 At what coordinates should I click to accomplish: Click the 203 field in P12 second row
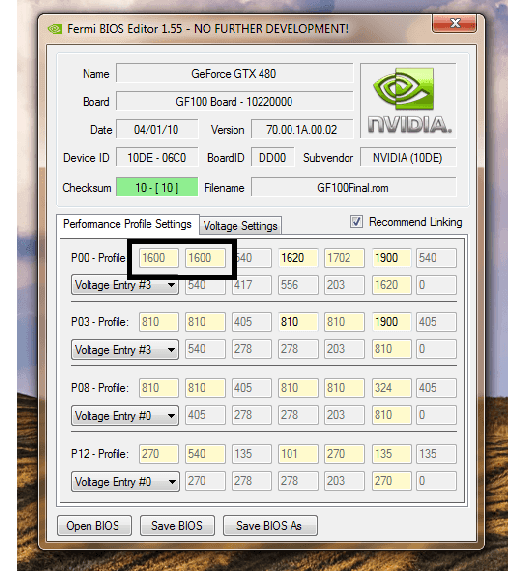tap(344, 481)
